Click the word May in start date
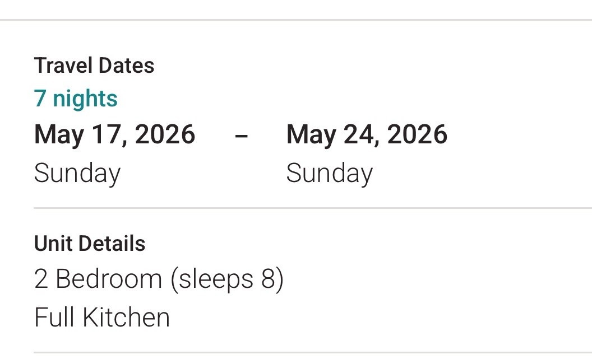 point(59,136)
